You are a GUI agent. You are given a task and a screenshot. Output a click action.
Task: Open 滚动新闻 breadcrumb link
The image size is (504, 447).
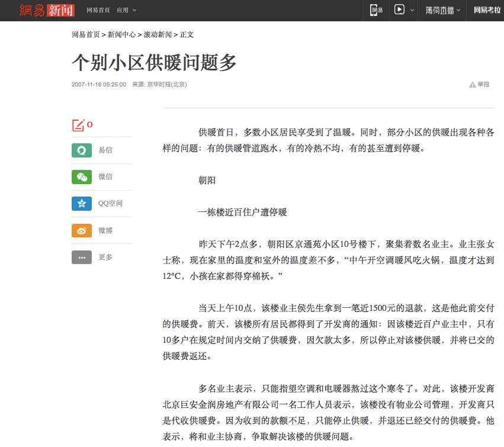(158, 34)
